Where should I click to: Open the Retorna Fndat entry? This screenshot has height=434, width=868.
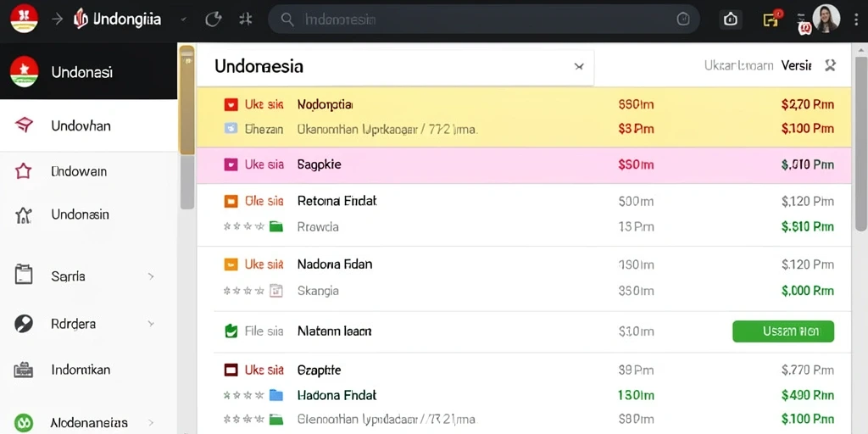tap(337, 201)
